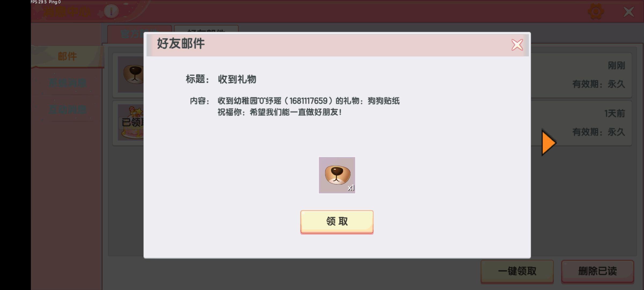Viewport: 644px width, 290px height.
Task: Select the 邮件 sidebar tab
Action: (67, 56)
